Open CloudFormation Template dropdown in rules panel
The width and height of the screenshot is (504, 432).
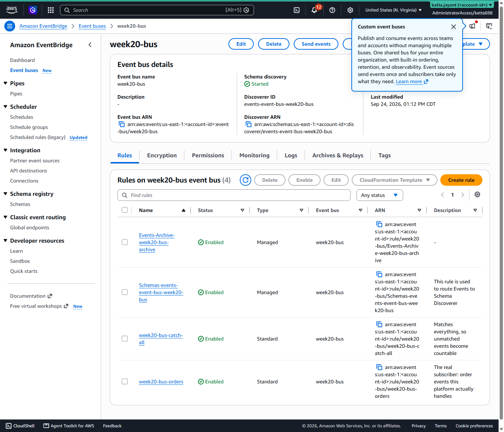(394, 180)
